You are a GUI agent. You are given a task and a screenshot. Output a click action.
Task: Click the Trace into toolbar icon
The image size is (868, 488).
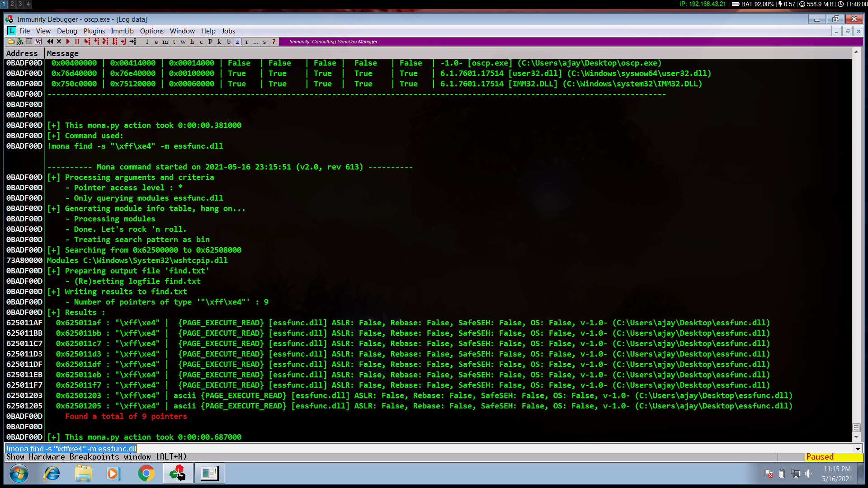click(x=105, y=42)
